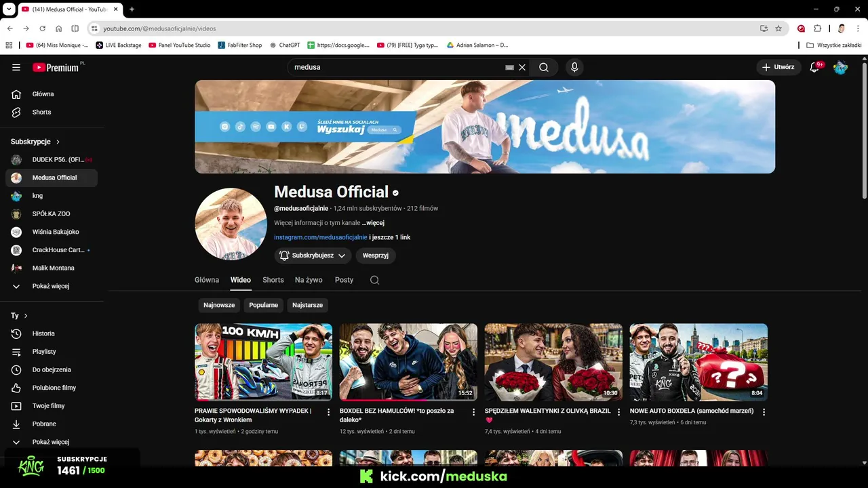The image size is (868, 488).
Task: Open Historia in the sidebar
Action: coord(52,333)
